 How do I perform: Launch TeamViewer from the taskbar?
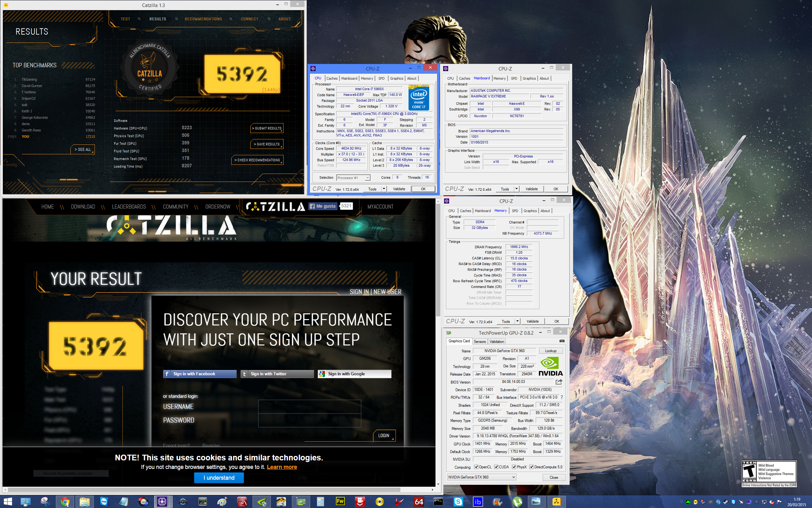click(x=104, y=502)
